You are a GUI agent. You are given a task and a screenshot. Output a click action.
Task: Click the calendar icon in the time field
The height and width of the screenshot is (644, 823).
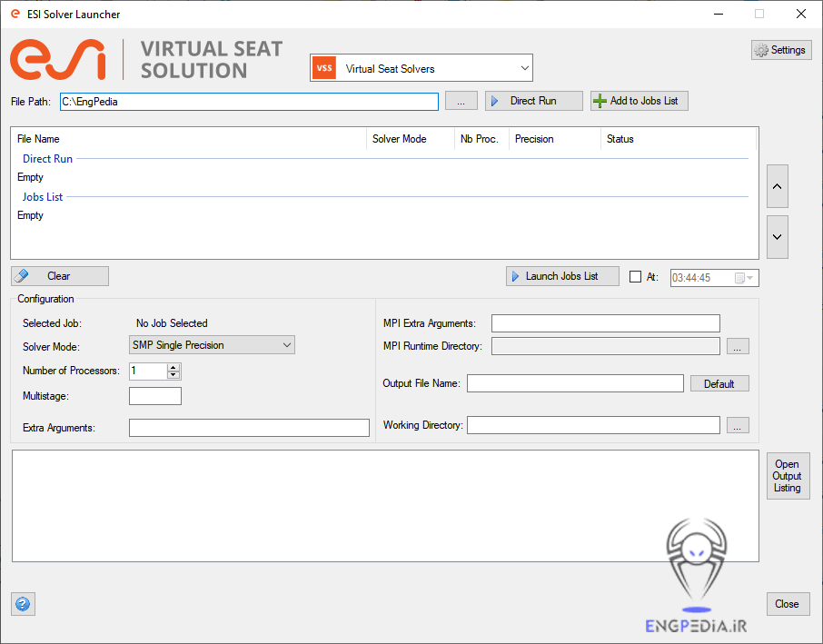pos(739,278)
